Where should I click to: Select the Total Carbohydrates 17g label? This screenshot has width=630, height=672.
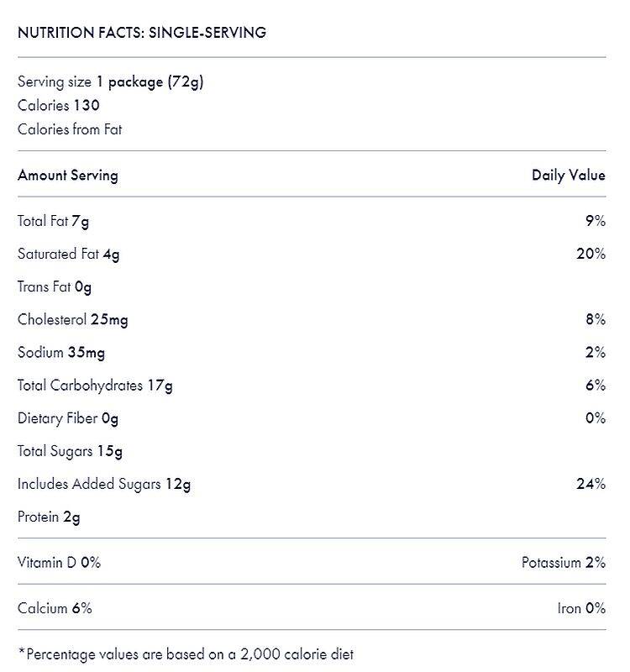click(x=95, y=386)
